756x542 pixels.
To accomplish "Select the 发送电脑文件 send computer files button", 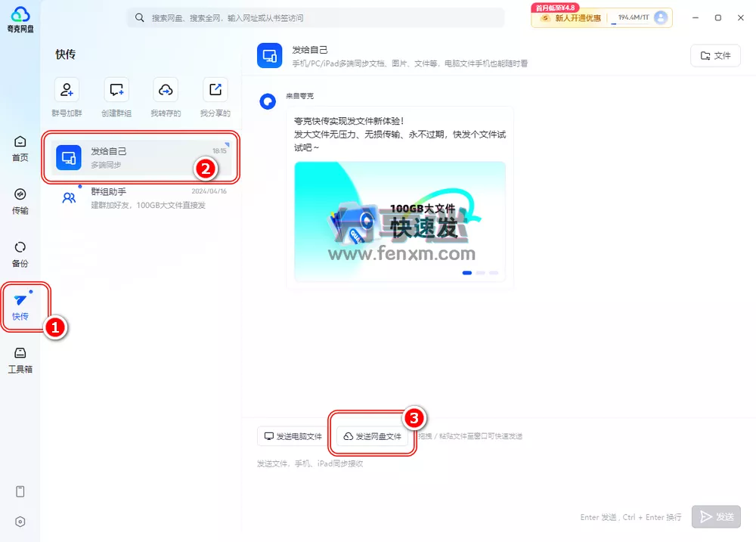I will pyautogui.click(x=290, y=436).
